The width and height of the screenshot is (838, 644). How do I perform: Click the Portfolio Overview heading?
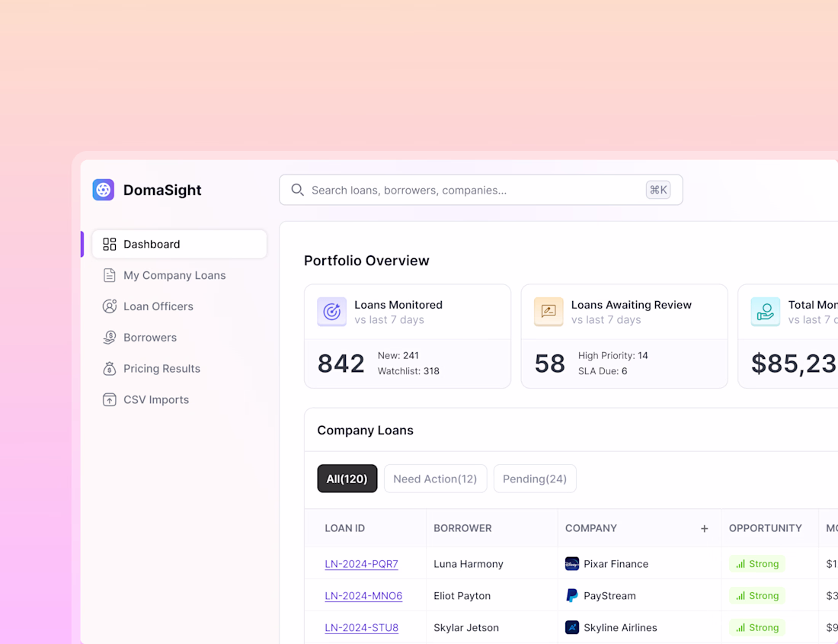pos(366,261)
